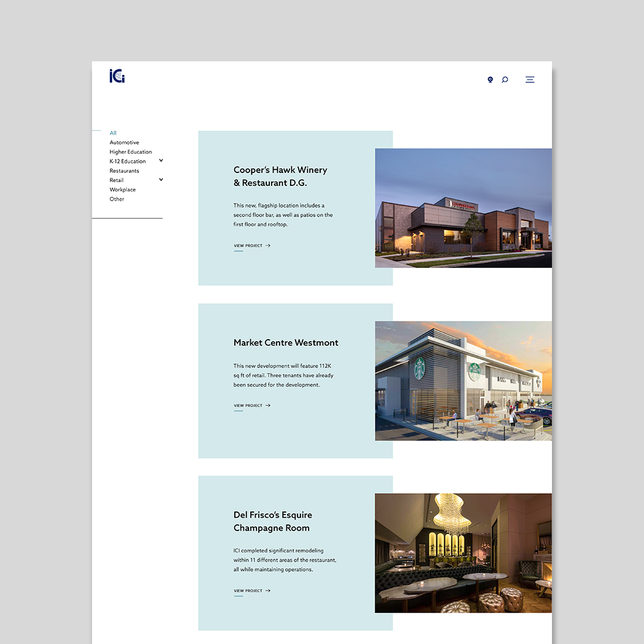Filter projects by Restaurants

coord(124,171)
